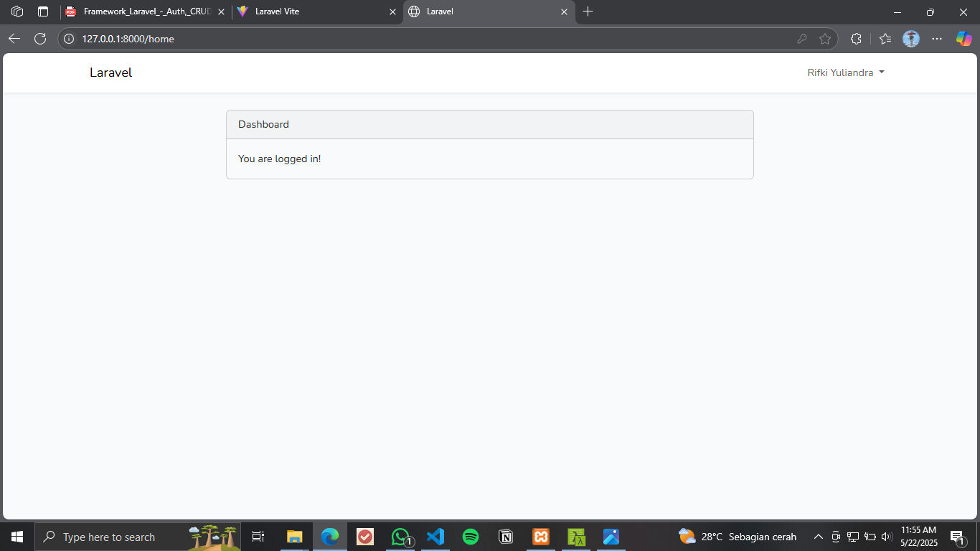Close the Laravel Vite tab
This screenshot has height=551, width=980.
[x=392, y=11]
